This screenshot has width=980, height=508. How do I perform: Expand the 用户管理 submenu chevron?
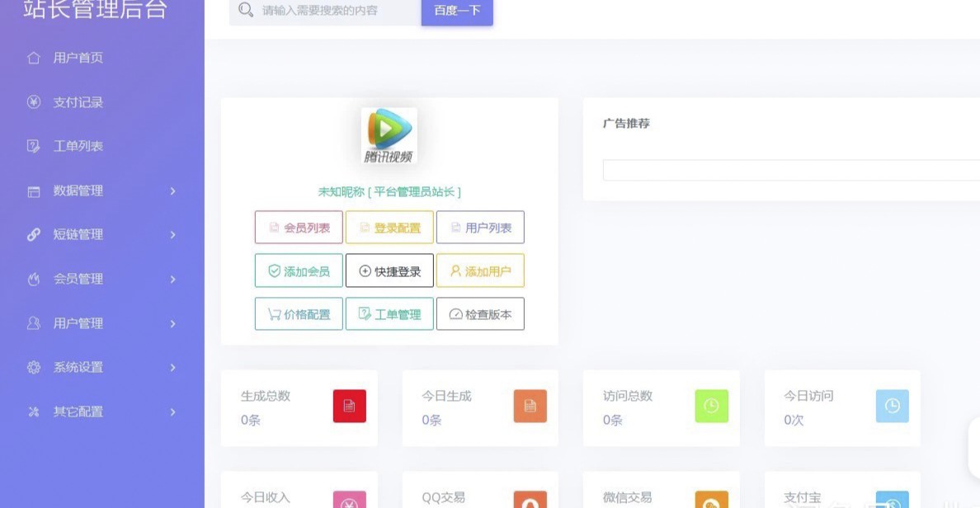[x=173, y=323]
